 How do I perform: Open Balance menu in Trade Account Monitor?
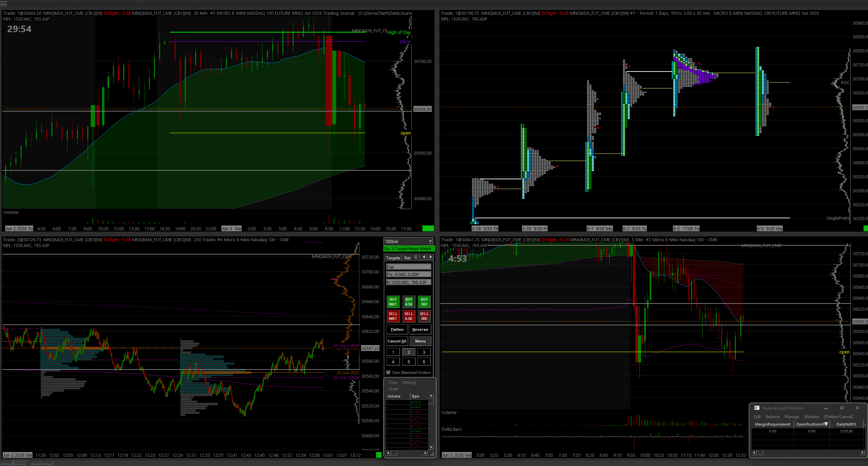coord(773,417)
